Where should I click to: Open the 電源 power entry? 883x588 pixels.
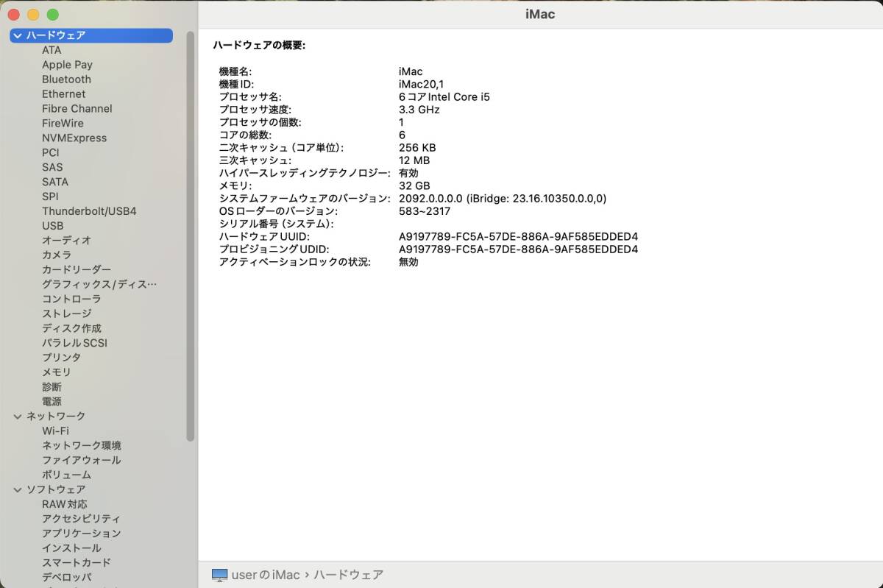52,402
